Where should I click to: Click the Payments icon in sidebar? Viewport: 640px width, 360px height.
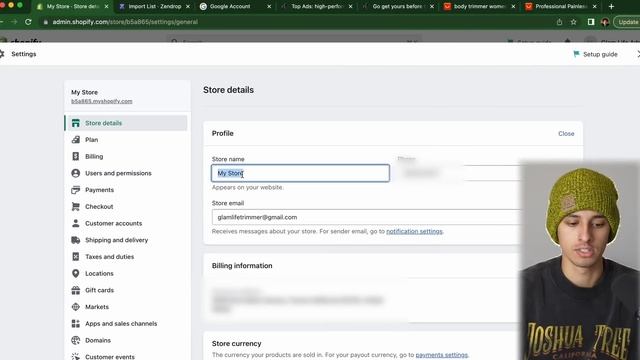76,190
